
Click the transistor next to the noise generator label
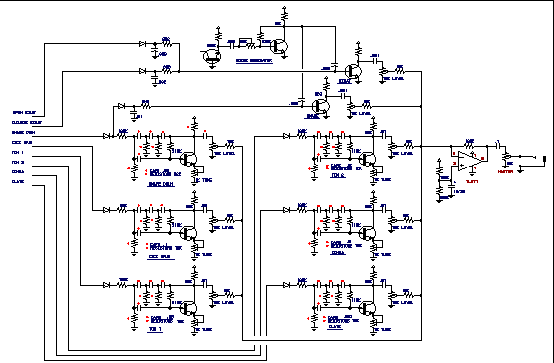pos(279,46)
